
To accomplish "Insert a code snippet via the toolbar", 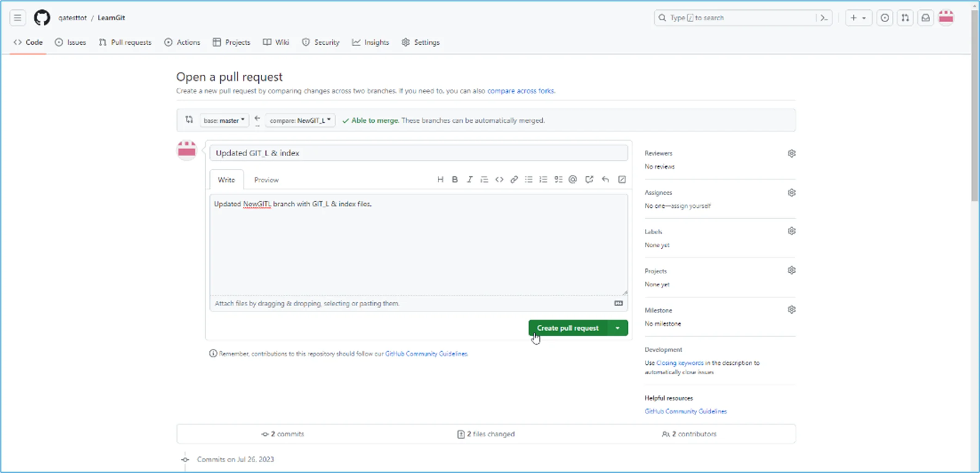I will pos(499,179).
